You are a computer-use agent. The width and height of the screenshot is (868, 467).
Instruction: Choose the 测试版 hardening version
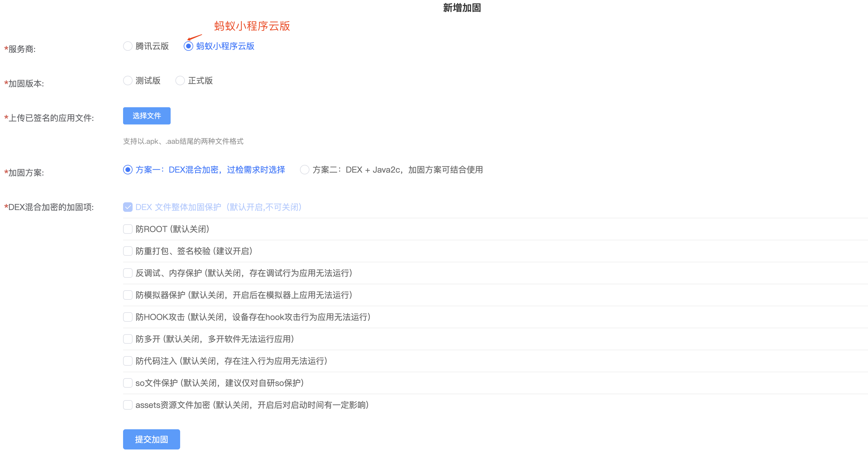tap(128, 81)
